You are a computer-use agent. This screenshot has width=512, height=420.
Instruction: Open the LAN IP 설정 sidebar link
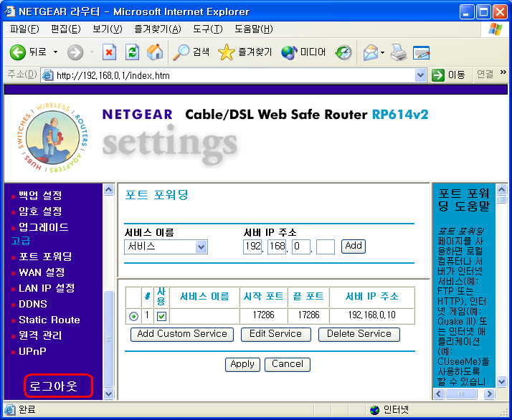click(47, 288)
